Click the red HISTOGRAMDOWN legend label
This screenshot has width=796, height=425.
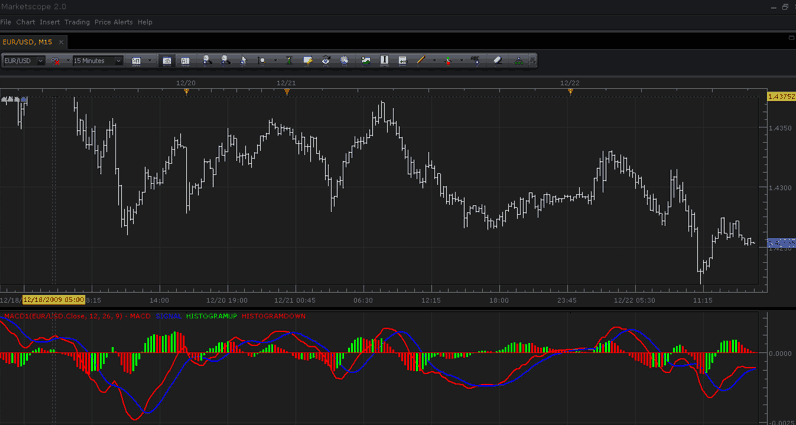pos(274,316)
